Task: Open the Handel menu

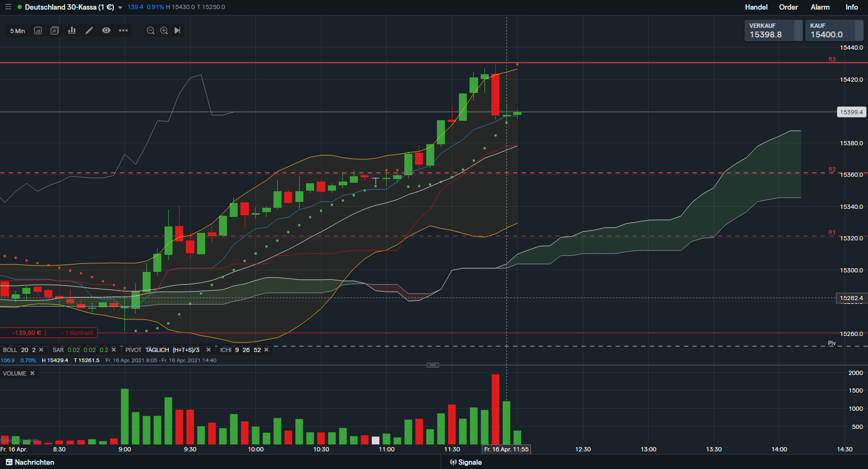Action: click(756, 7)
